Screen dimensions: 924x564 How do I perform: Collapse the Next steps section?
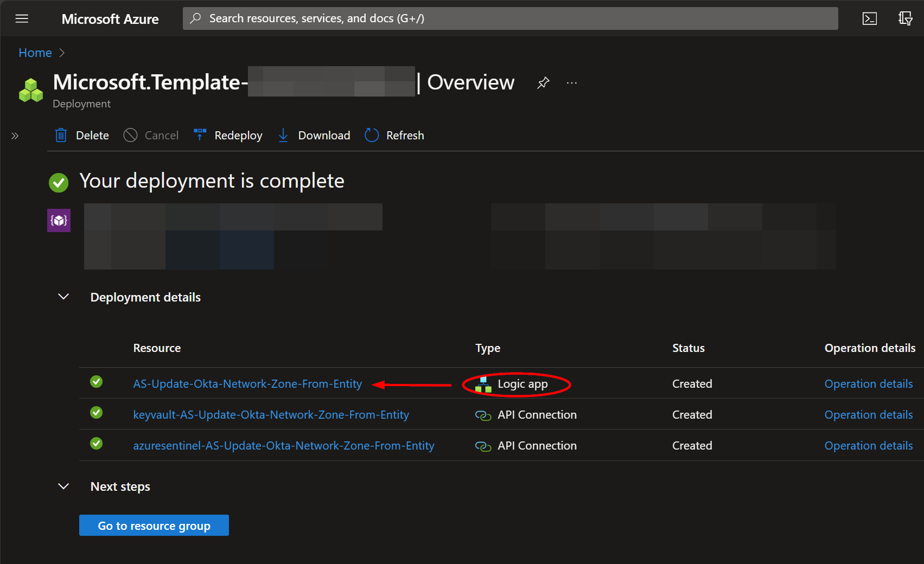pos(63,486)
